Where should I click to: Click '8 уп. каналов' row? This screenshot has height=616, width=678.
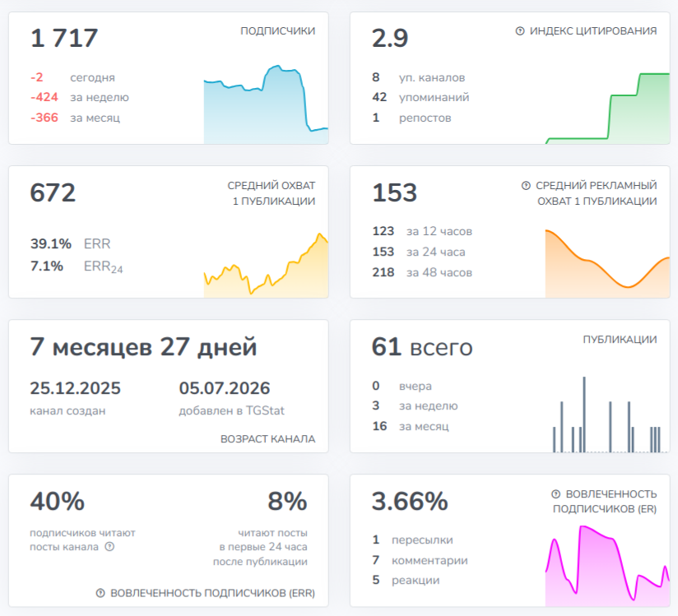pos(419,77)
